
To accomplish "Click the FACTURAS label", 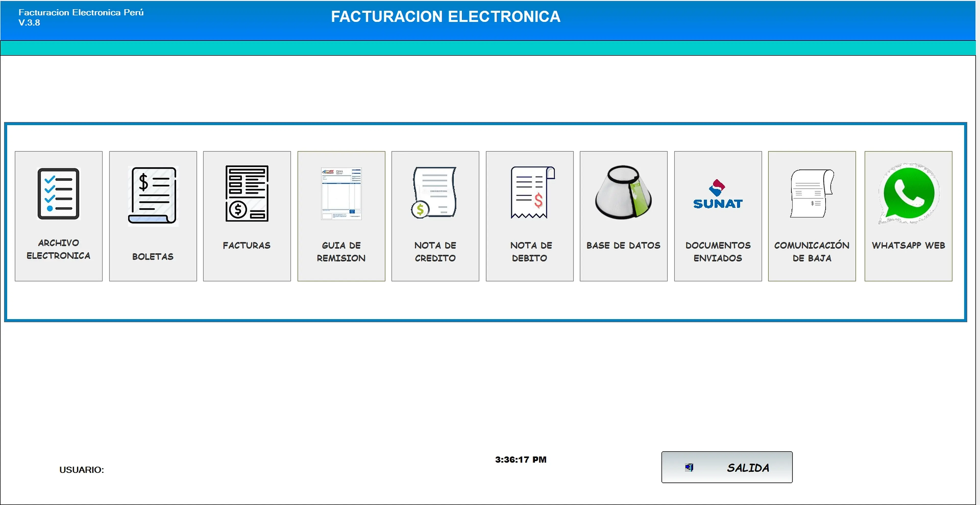I will (x=247, y=245).
